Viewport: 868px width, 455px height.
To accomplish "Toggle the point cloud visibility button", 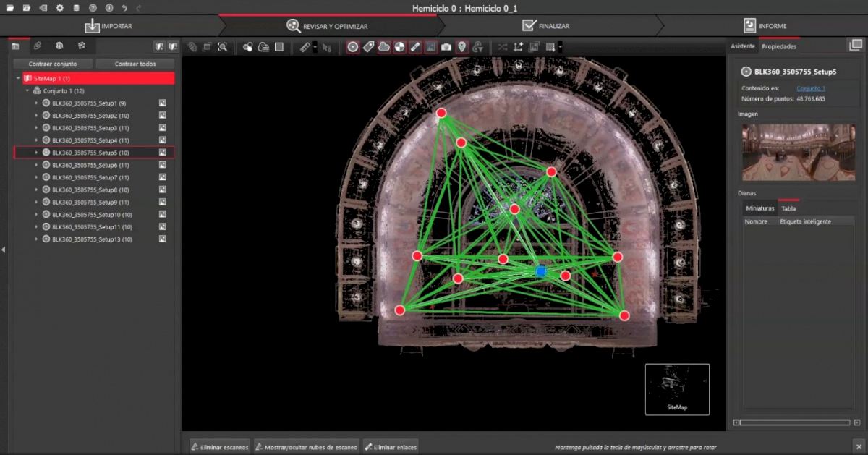I will click(384, 47).
